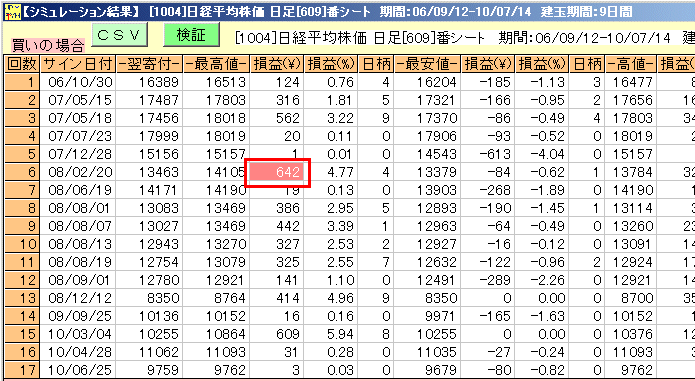Click the 高値 column header

tap(631, 64)
